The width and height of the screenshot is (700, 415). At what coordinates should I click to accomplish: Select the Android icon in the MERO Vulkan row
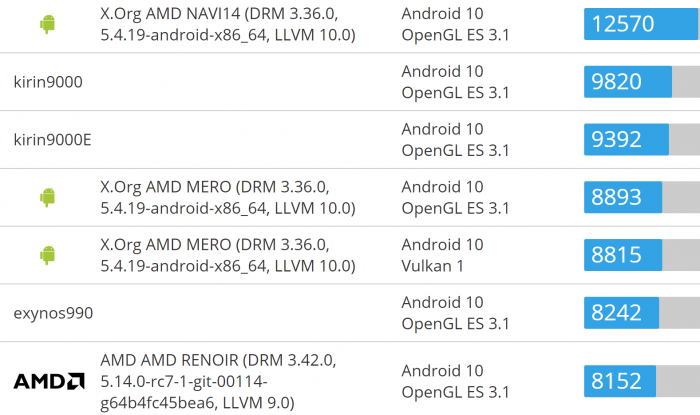coord(47,255)
